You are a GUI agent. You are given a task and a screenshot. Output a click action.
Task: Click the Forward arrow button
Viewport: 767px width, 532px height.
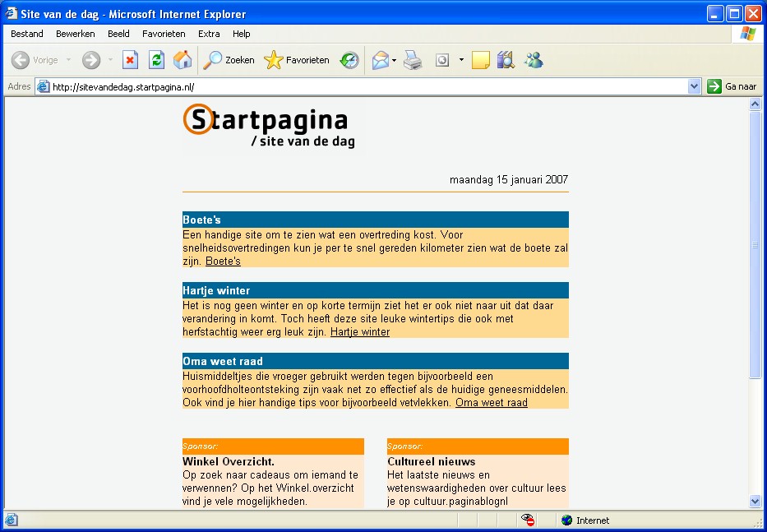[91, 60]
